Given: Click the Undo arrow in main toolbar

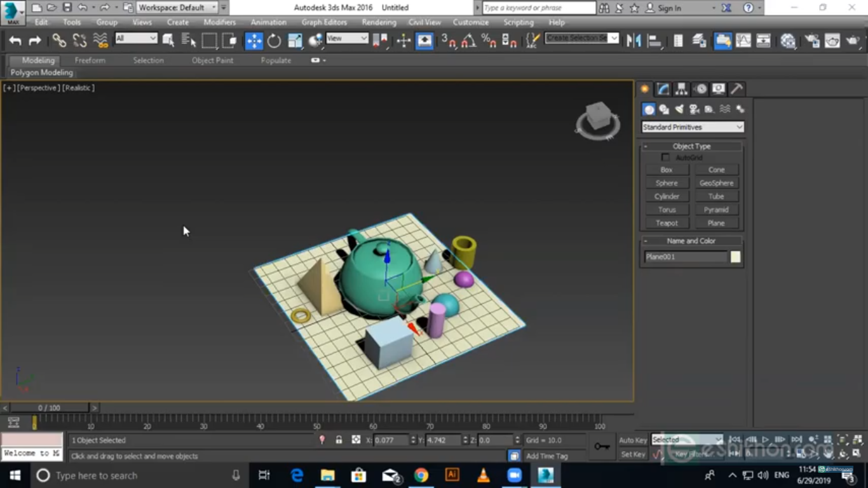Looking at the screenshot, I should 15,41.
